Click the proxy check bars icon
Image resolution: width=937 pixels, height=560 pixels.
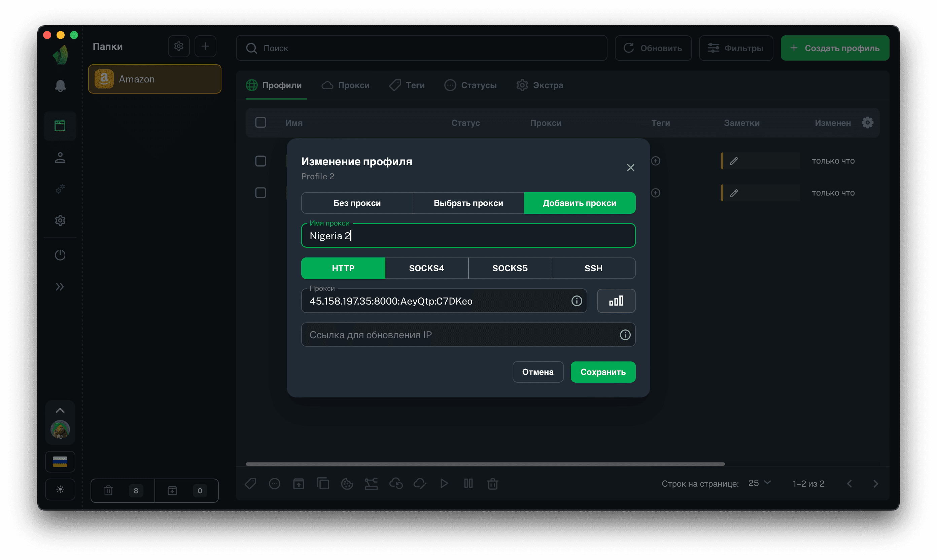pyautogui.click(x=616, y=301)
